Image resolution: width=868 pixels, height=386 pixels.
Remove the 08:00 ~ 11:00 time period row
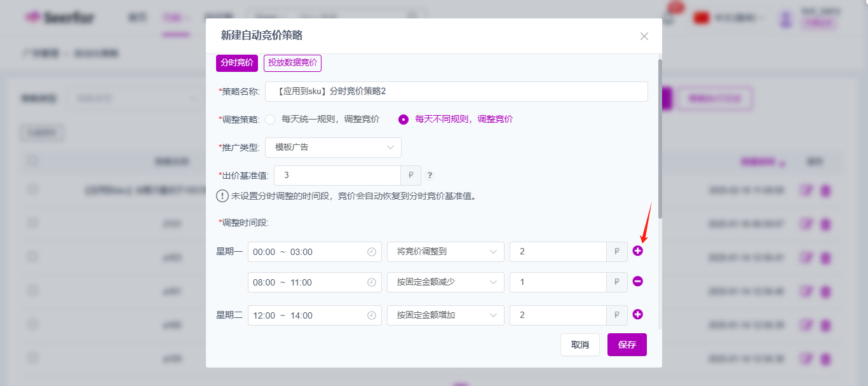(x=638, y=281)
